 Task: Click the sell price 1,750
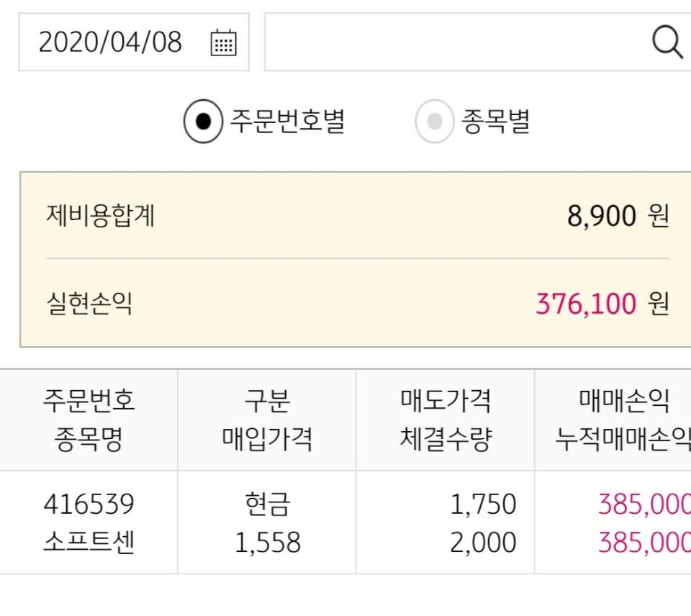[x=483, y=504]
